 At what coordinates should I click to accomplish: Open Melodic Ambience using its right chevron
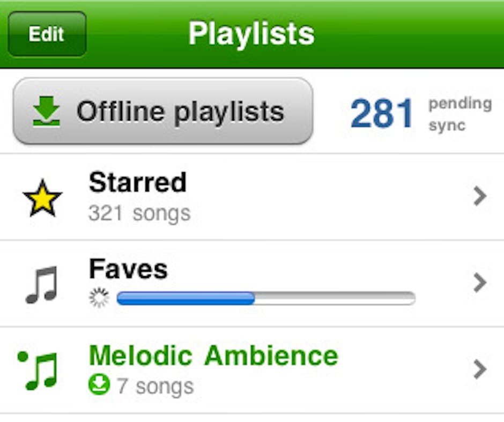tap(479, 369)
